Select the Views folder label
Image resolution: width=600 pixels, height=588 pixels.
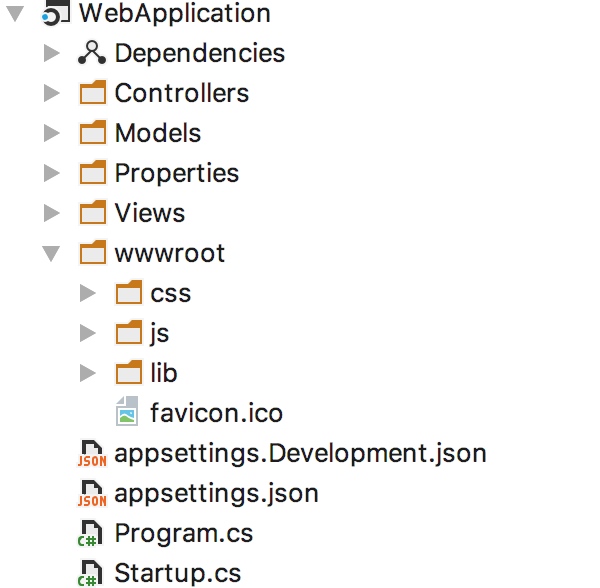(149, 213)
